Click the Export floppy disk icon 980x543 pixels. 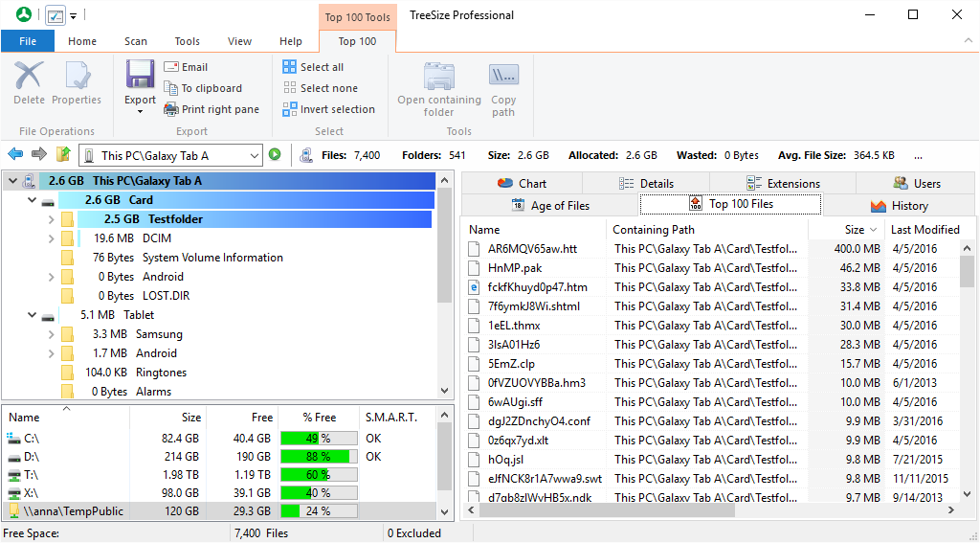pos(140,75)
